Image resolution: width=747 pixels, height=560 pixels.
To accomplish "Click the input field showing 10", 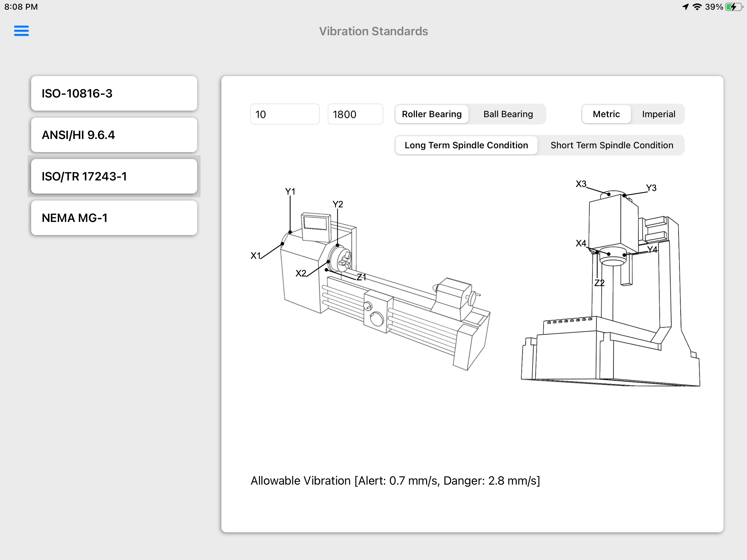I will tap(284, 114).
